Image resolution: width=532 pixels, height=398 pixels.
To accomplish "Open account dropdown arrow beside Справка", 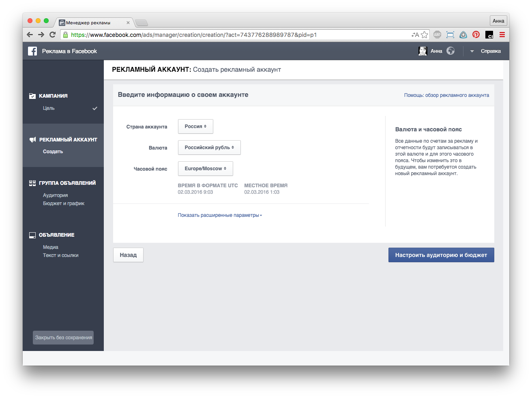I will click(x=472, y=51).
